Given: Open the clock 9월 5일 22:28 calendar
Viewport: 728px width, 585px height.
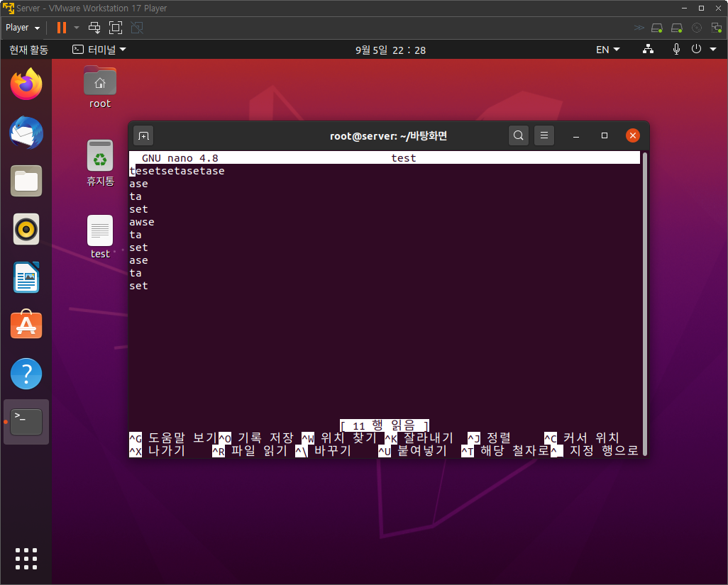Looking at the screenshot, I should tap(390, 50).
